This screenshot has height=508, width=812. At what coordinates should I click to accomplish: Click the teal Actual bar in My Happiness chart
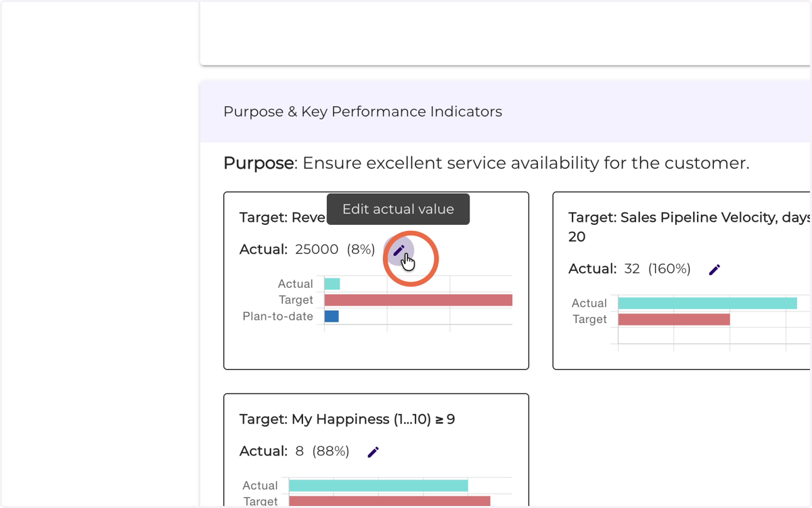(x=378, y=486)
